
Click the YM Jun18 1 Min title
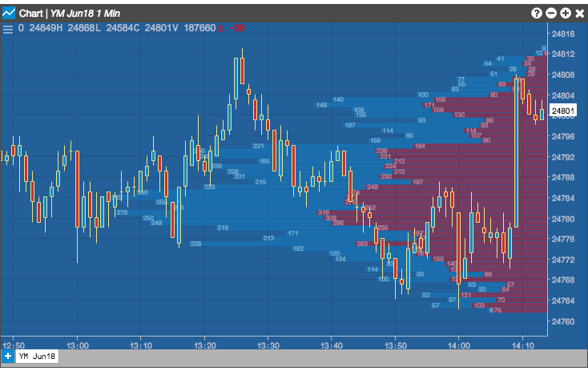(85, 14)
